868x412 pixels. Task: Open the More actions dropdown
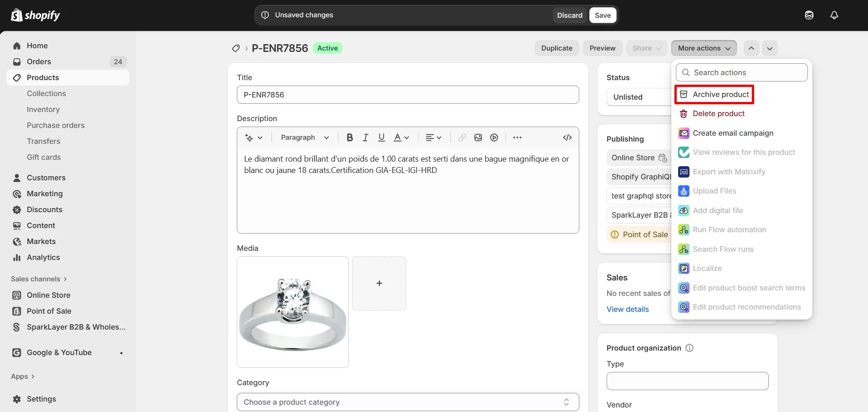pyautogui.click(x=703, y=48)
